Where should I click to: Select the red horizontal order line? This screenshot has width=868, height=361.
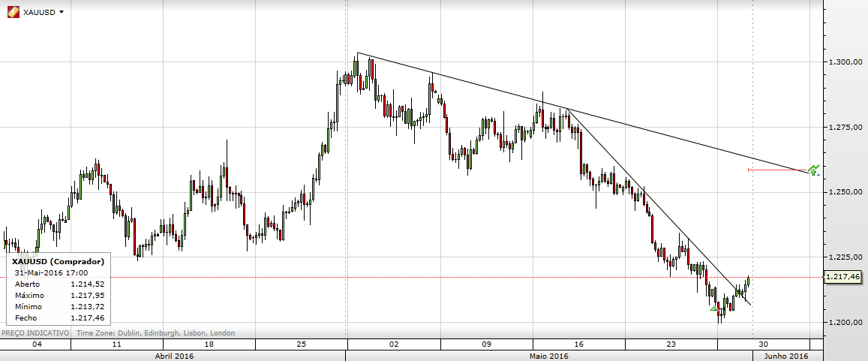[778, 170]
